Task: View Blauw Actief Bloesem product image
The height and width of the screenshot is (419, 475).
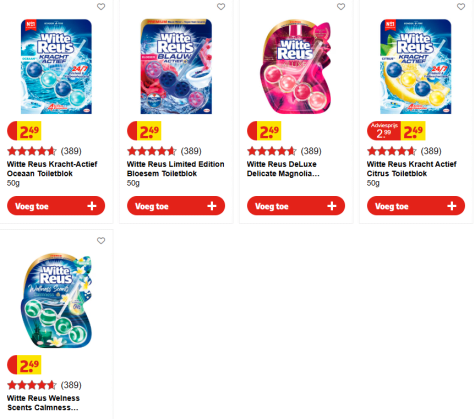Action: pos(176,66)
